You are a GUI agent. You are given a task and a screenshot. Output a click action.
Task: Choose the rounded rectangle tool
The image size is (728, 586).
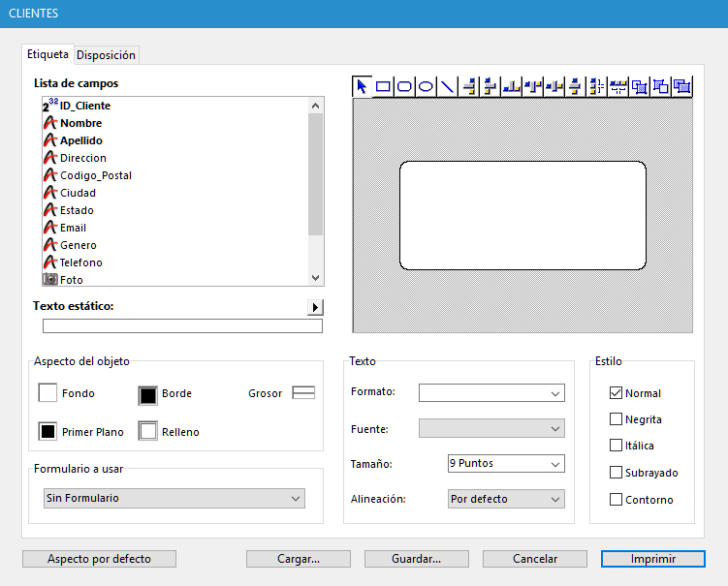tap(404, 86)
